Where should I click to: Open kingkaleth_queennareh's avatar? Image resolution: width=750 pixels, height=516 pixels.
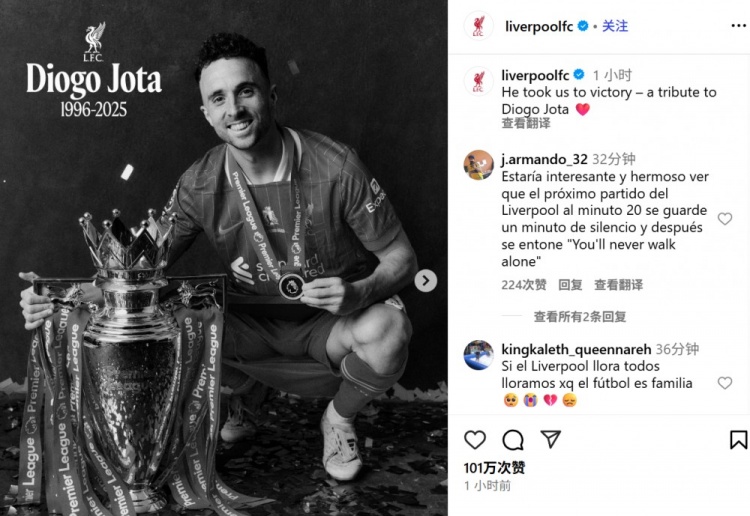pyautogui.click(x=478, y=355)
